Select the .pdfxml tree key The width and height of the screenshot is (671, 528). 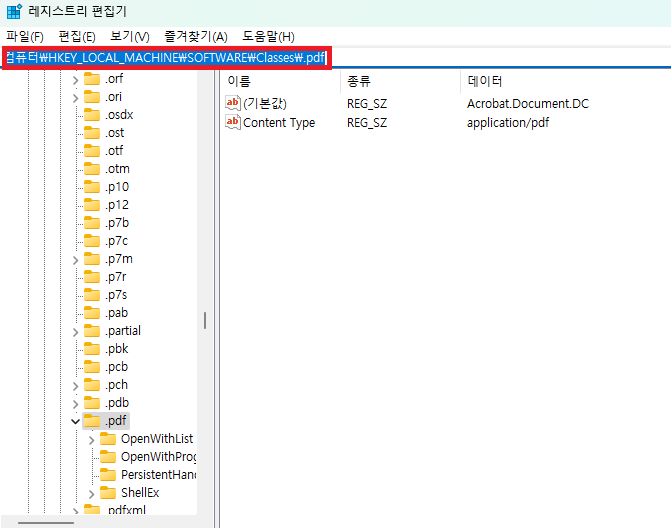click(127, 510)
